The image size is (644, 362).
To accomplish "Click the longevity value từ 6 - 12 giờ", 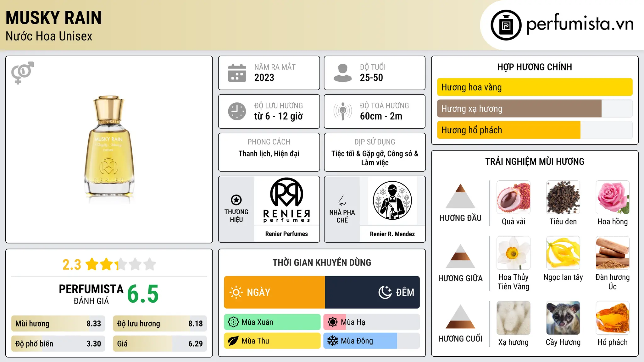I will [278, 116].
